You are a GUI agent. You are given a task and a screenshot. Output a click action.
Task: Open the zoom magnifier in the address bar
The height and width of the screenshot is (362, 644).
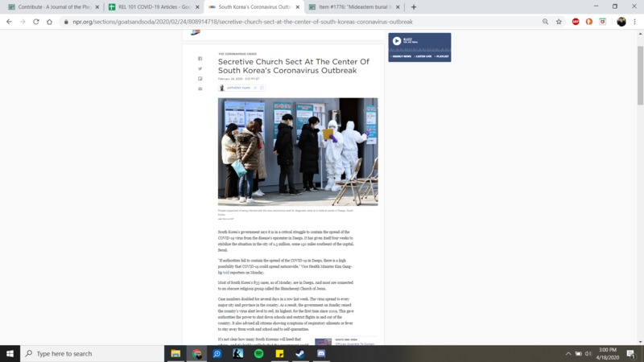pos(545,22)
